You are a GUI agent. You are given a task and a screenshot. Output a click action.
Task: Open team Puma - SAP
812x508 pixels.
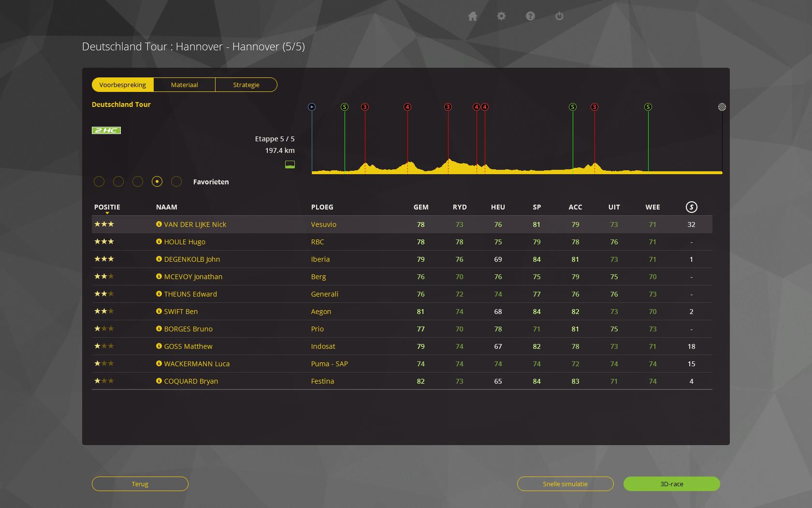pos(329,364)
